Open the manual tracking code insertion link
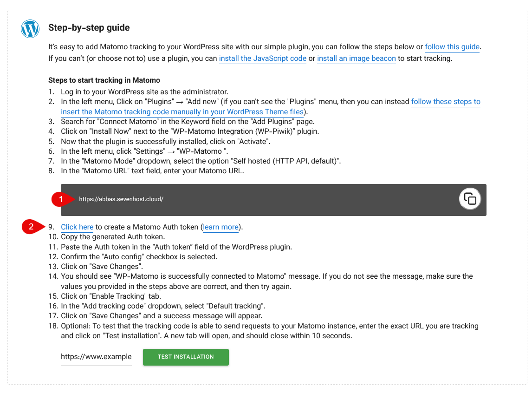Viewport: 532px width, 393px height. 271,106
